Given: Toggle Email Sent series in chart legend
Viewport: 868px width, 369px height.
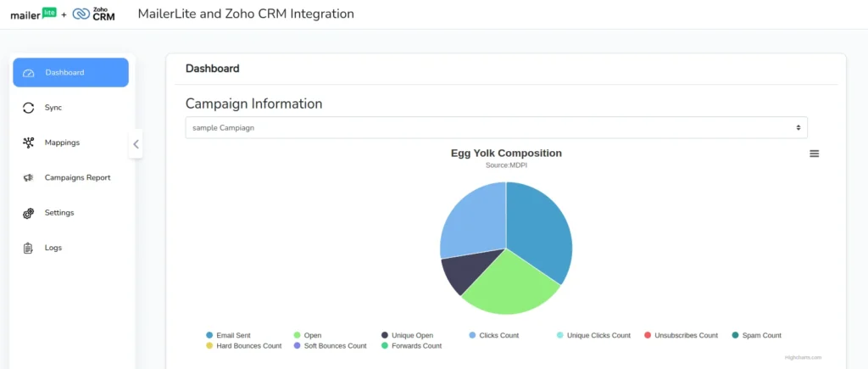Looking at the screenshot, I should pos(232,336).
